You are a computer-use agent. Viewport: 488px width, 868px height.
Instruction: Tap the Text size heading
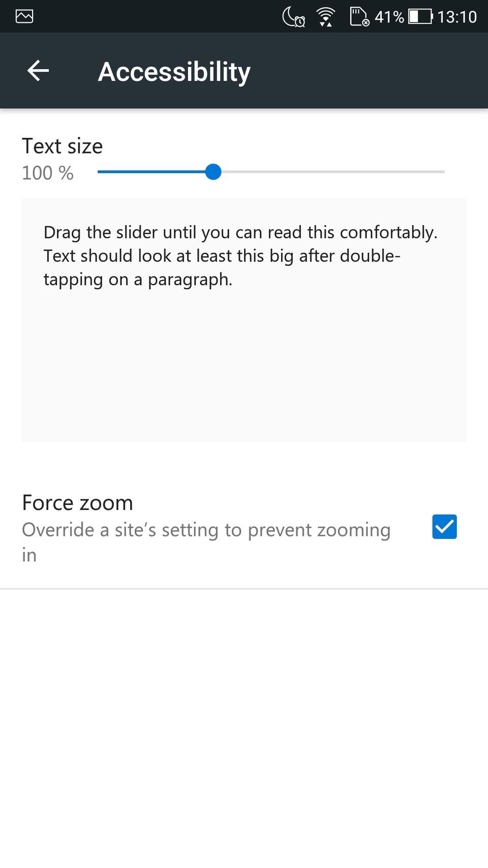point(62,146)
